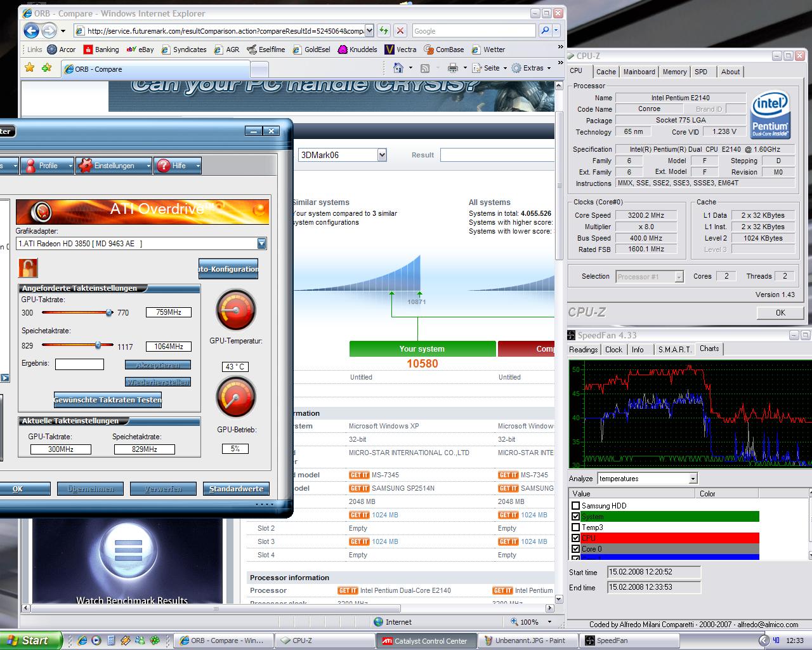
Task: Click Add to Favorites star-plus icon
Action: pos(46,68)
